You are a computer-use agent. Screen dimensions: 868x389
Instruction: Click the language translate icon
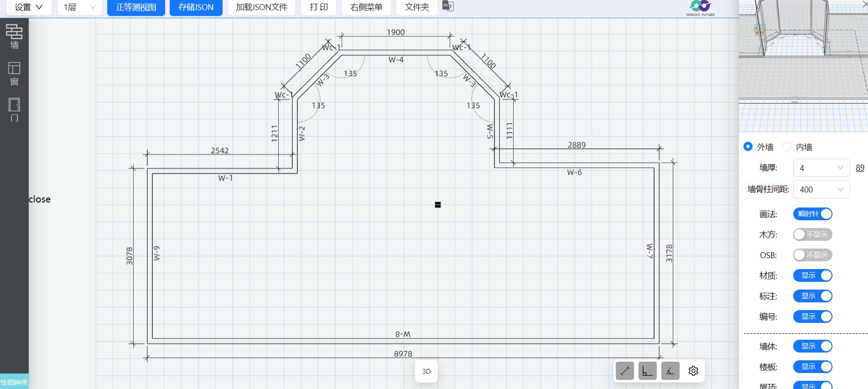click(x=448, y=6)
